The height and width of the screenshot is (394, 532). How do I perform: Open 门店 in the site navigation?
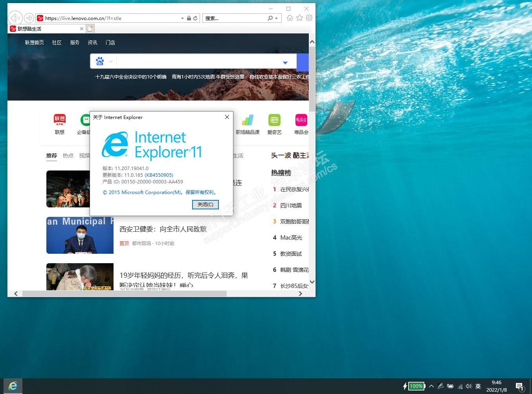pos(110,42)
